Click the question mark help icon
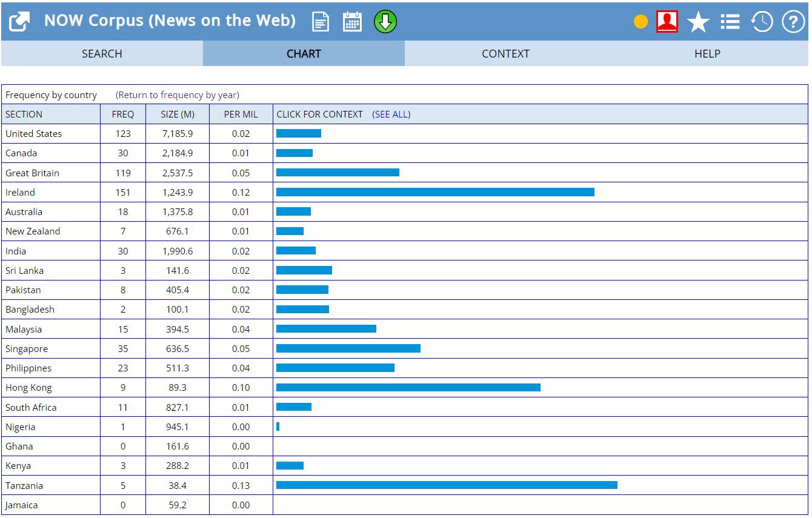This screenshot has width=812, height=518. coord(793,22)
